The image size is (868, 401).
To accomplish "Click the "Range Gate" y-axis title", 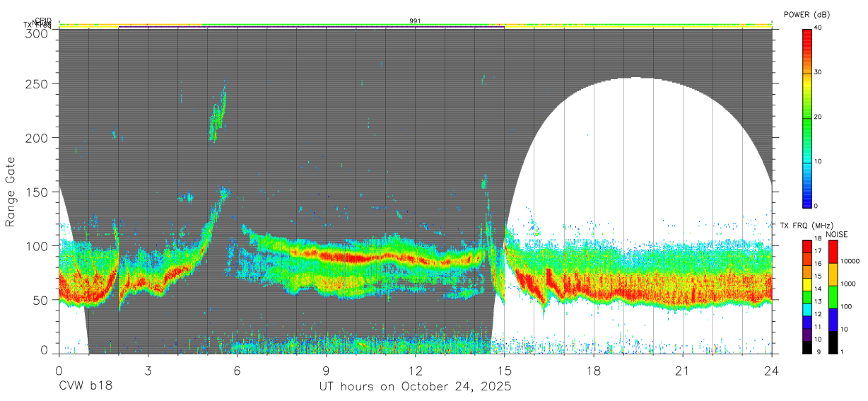I will pyautogui.click(x=11, y=192).
